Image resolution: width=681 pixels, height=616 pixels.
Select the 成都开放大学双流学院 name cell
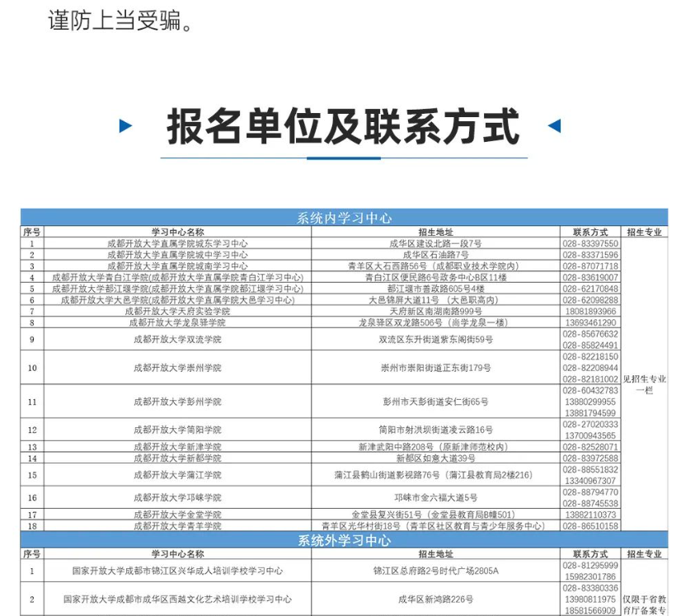(x=177, y=341)
